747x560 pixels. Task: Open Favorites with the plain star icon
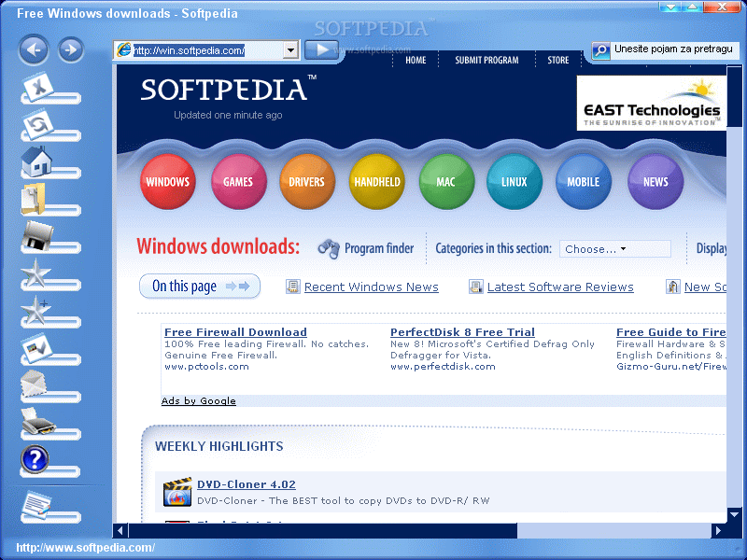point(35,273)
